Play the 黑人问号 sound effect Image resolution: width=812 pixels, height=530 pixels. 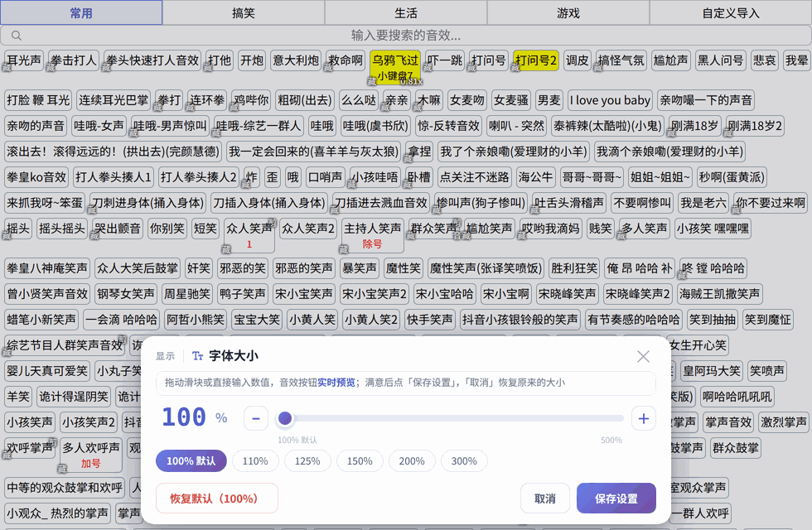pos(720,60)
